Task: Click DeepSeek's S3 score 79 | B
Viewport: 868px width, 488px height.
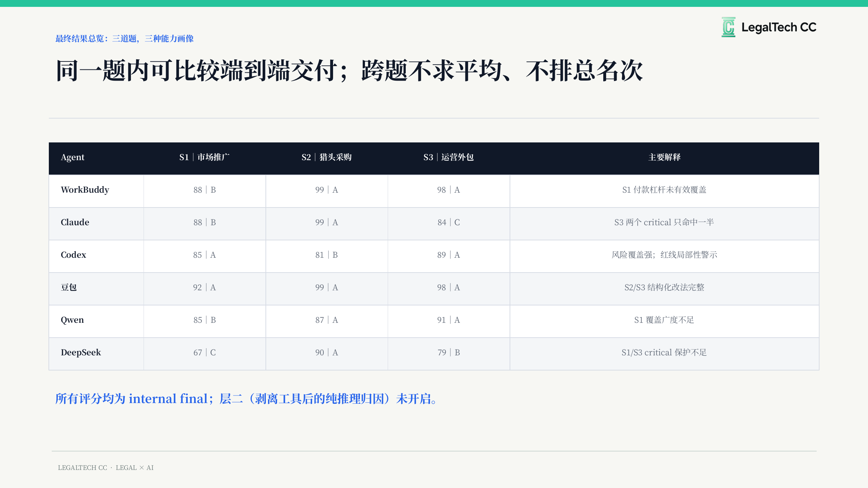Action: pyautogui.click(x=448, y=352)
